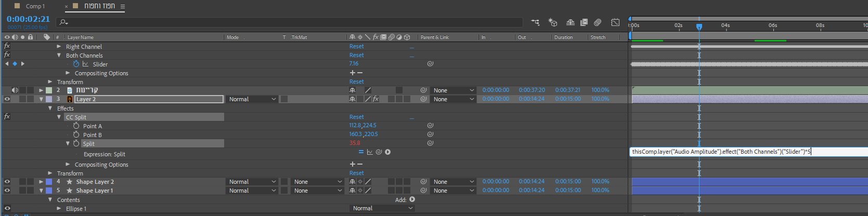This screenshot has height=216, width=868.
Task: Expand Ellipse 1 contents
Action: point(59,208)
